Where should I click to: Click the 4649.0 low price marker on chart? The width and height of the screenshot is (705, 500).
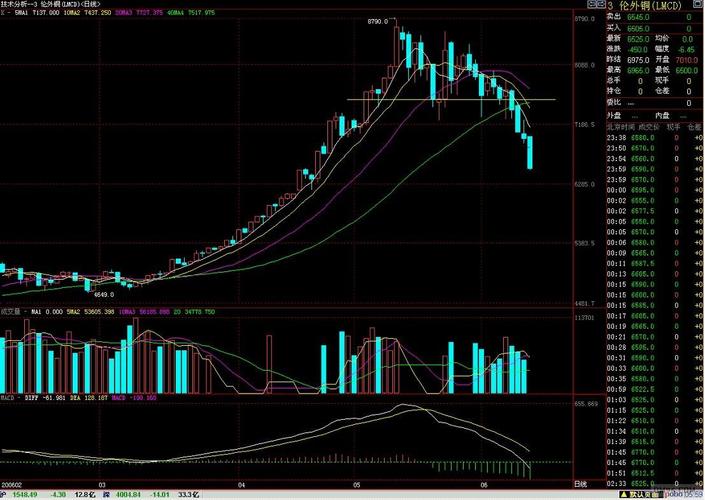pos(104,294)
